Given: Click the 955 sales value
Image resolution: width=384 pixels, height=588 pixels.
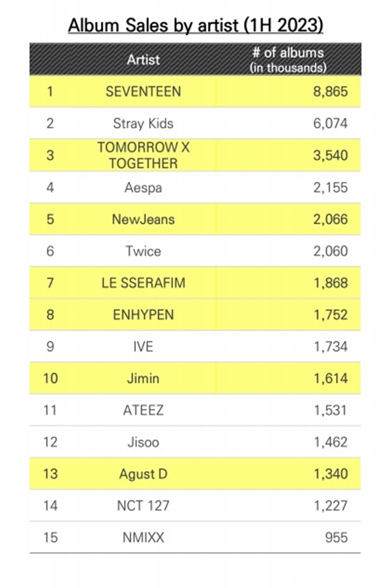Looking at the screenshot, I should [336, 537].
